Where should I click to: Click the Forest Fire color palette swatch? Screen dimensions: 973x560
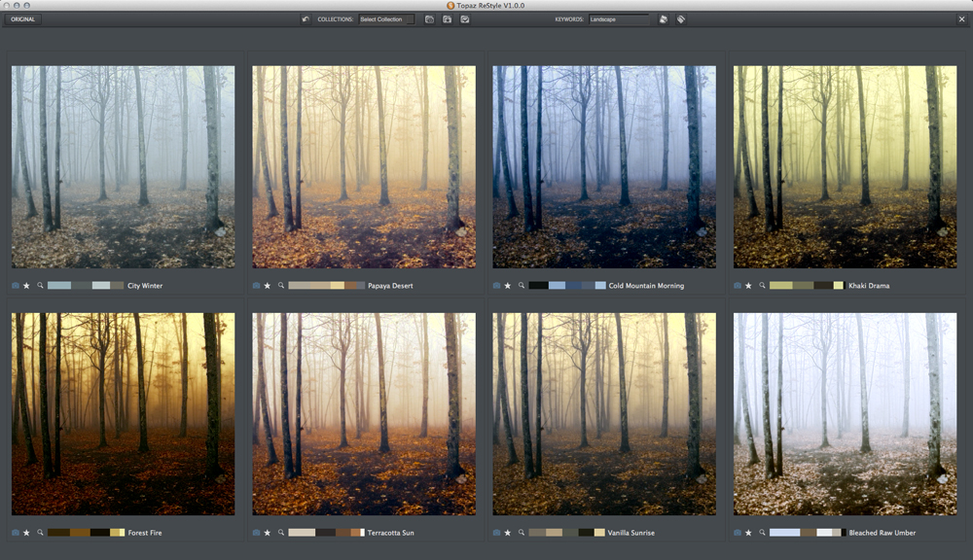coord(87,533)
